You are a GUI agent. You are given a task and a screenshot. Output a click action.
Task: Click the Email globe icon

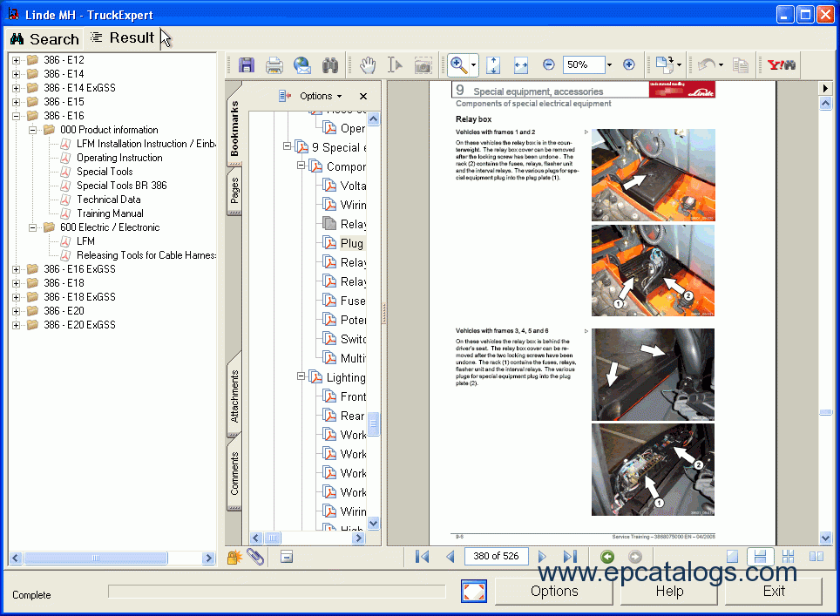(x=302, y=65)
